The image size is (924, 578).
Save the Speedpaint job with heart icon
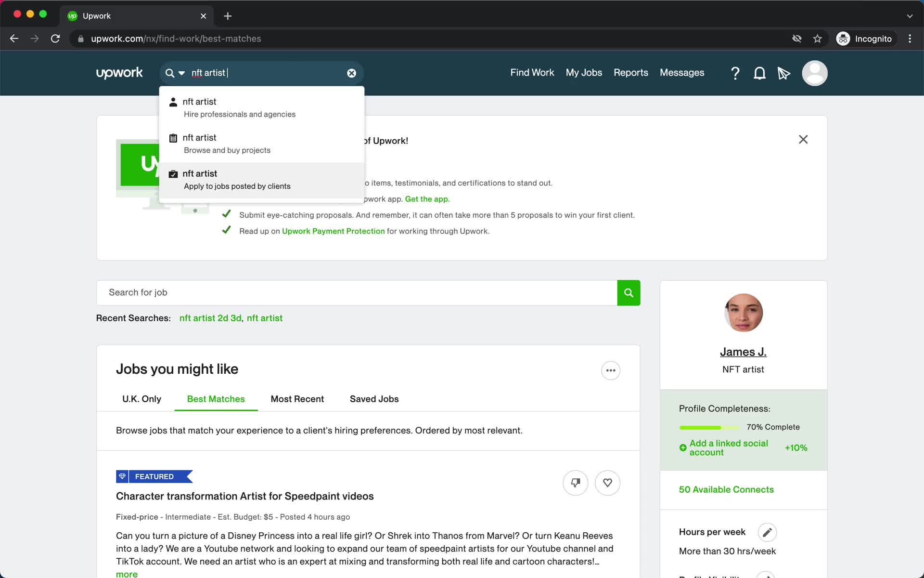[607, 483]
